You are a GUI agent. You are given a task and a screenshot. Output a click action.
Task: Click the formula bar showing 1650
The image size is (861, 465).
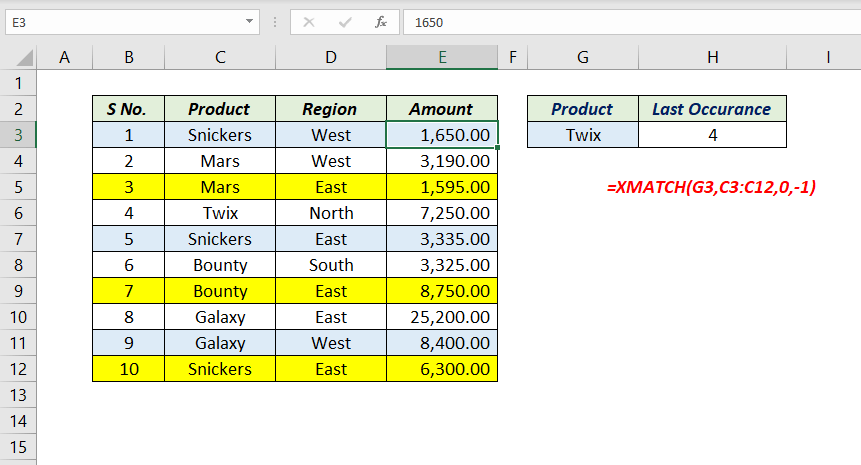pos(632,23)
